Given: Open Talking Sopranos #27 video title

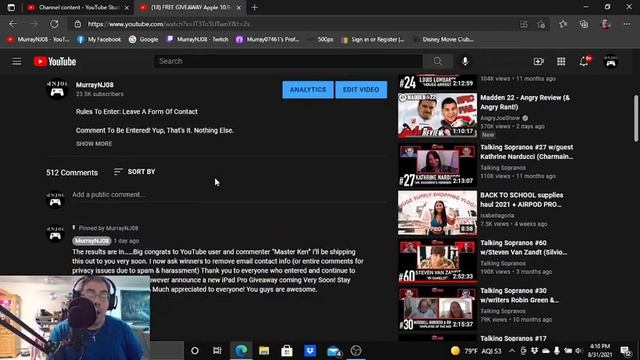Looking at the screenshot, I should coord(527,152).
